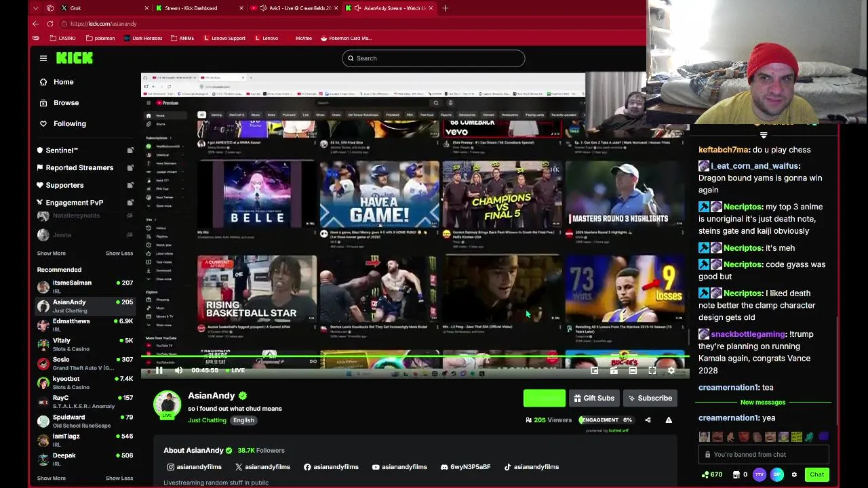The image size is (868, 488).
Task: Open the 6wyN3P5aBF Discord invite
Action: pyautogui.click(x=465, y=467)
